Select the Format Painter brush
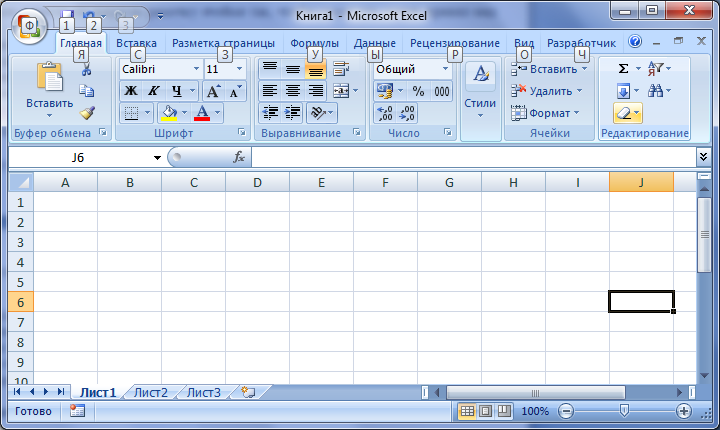The image size is (720, 430). 86,113
